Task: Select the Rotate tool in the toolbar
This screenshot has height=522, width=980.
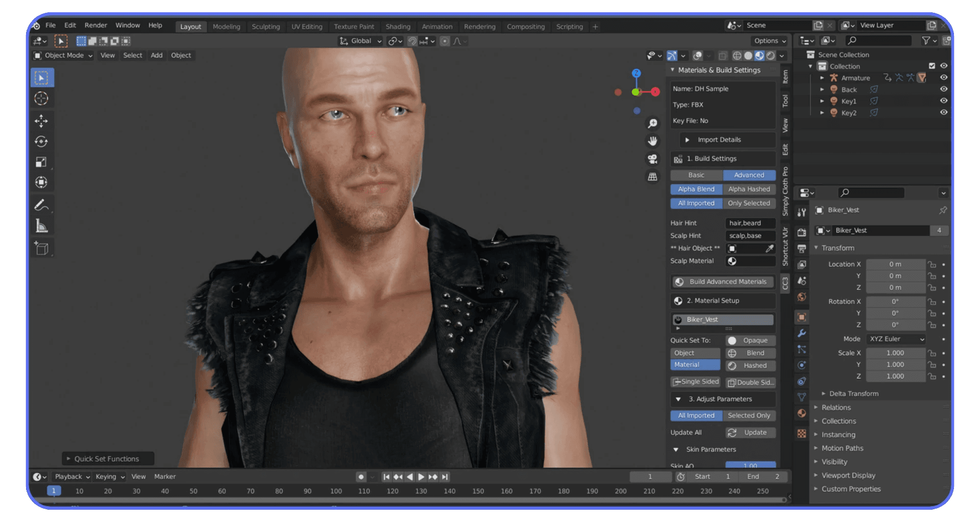Action: (42, 141)
